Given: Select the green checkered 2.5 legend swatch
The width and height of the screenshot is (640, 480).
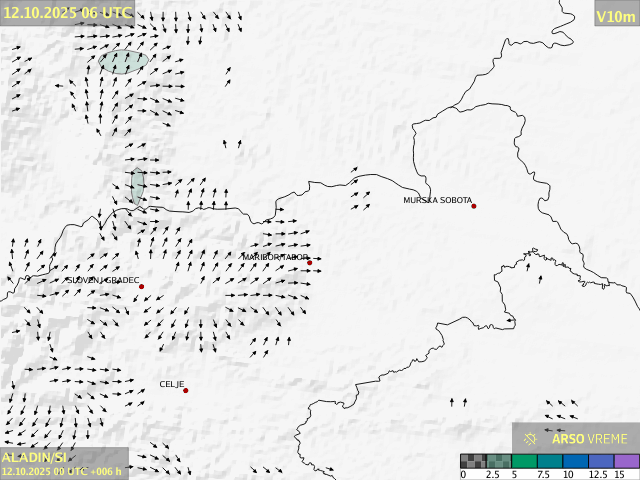Looking at the screenshot, I should (x=498, y=462).
